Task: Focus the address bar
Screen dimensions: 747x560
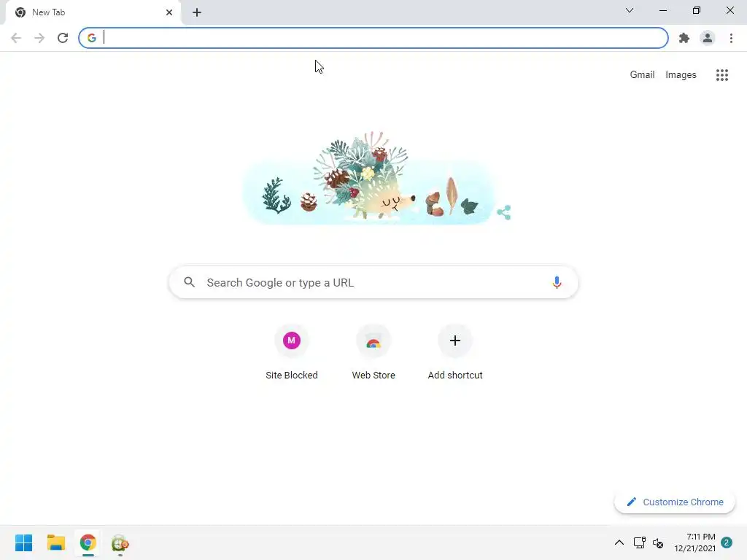Action: pos(373,38)
